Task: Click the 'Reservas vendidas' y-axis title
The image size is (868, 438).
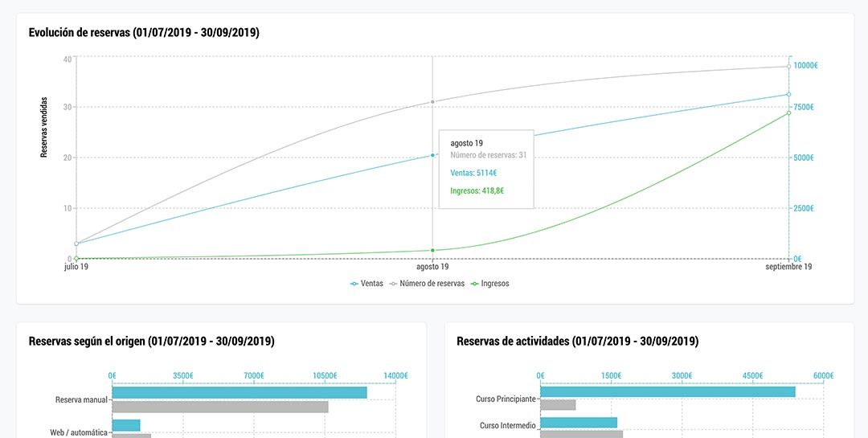Action: click(x=43, y=128)
